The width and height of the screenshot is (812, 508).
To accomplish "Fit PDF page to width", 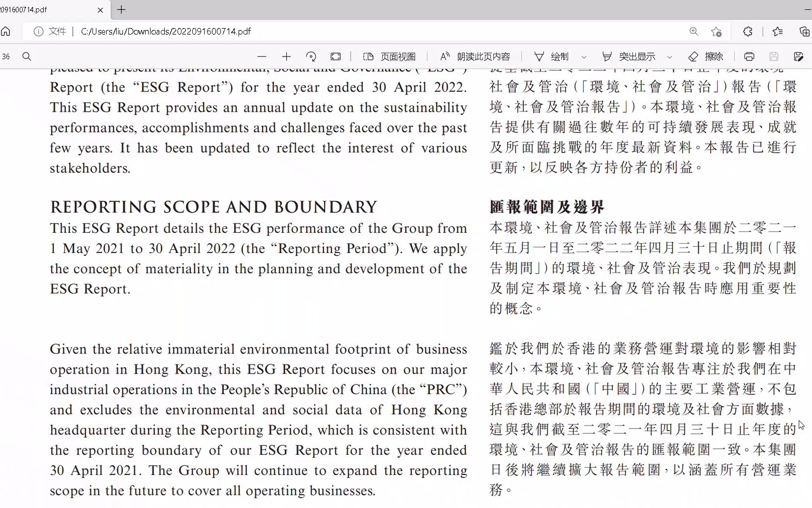I will [x=336, y=57].
